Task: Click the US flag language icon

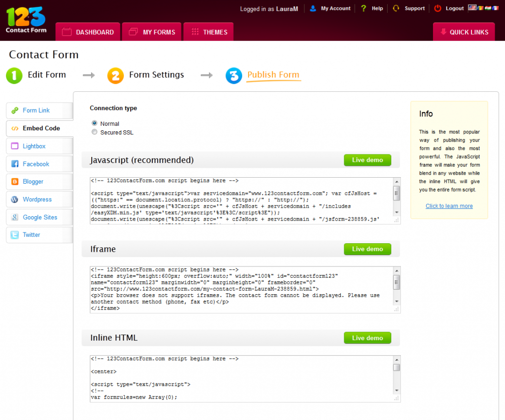Action: click(x=472, y=7)
